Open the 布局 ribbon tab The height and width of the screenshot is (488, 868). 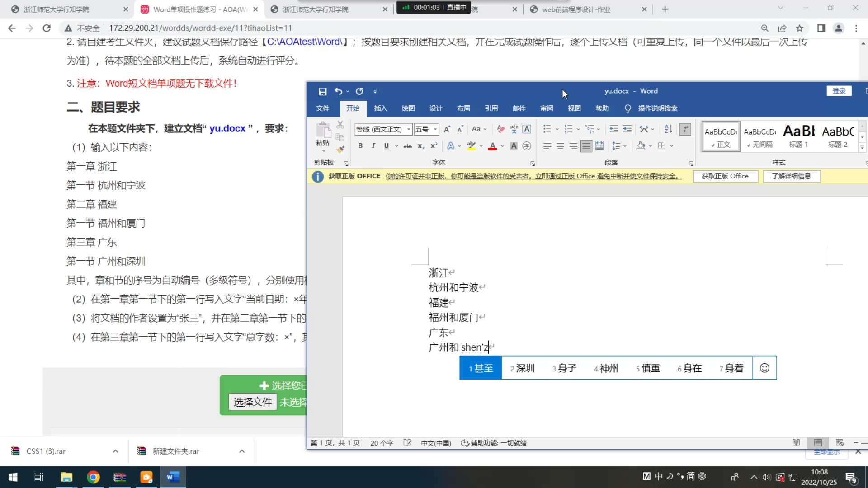(463, 108)
